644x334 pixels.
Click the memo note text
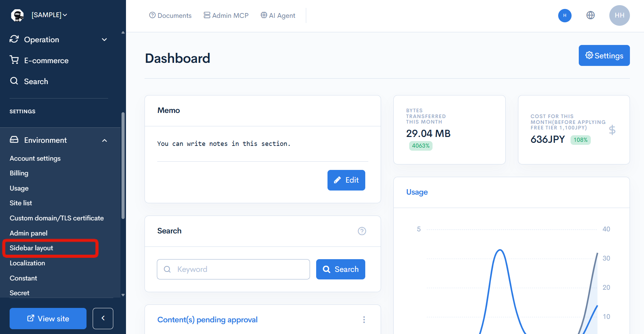(224, 144)
